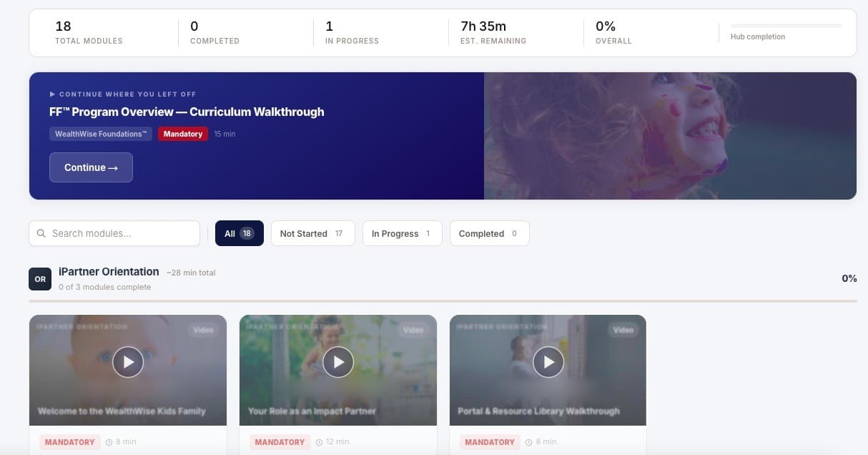Click the clock icon next to 12 min
The height and width of the screenshot is (455, 868).
[x=319, y=442]
